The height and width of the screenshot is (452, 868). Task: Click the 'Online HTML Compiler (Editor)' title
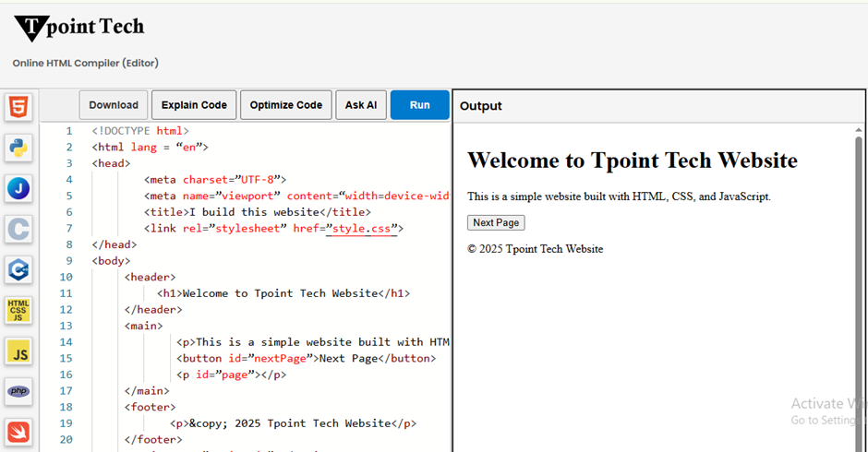(86, 63)
